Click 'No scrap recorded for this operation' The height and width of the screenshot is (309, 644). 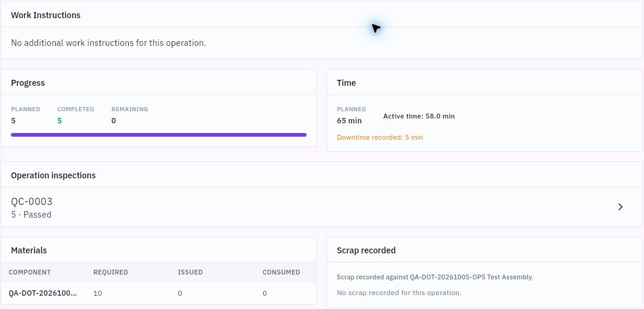coord(399,293)
